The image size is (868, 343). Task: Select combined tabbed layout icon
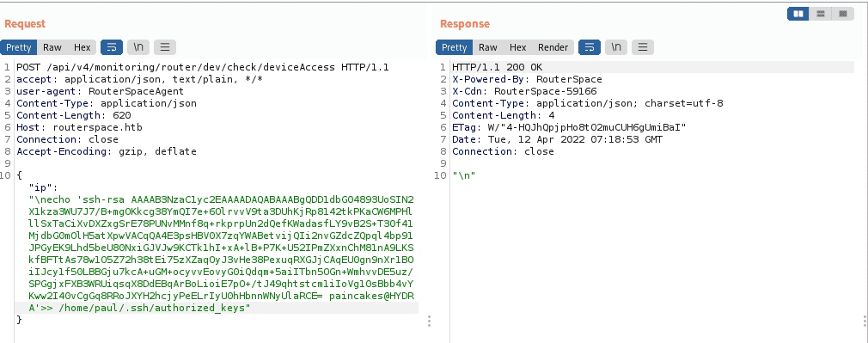pos(842,14)
